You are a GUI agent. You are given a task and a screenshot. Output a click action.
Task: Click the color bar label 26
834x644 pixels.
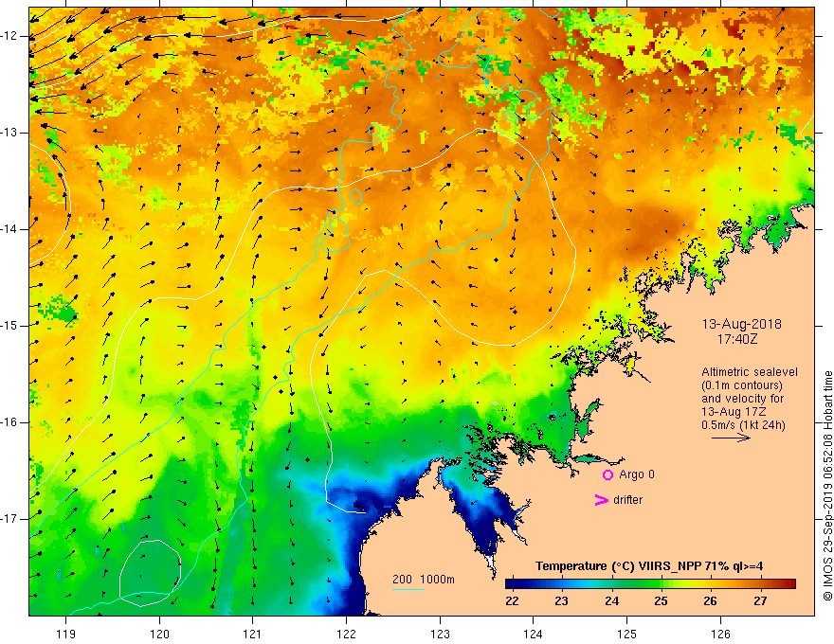click(710, 601)
